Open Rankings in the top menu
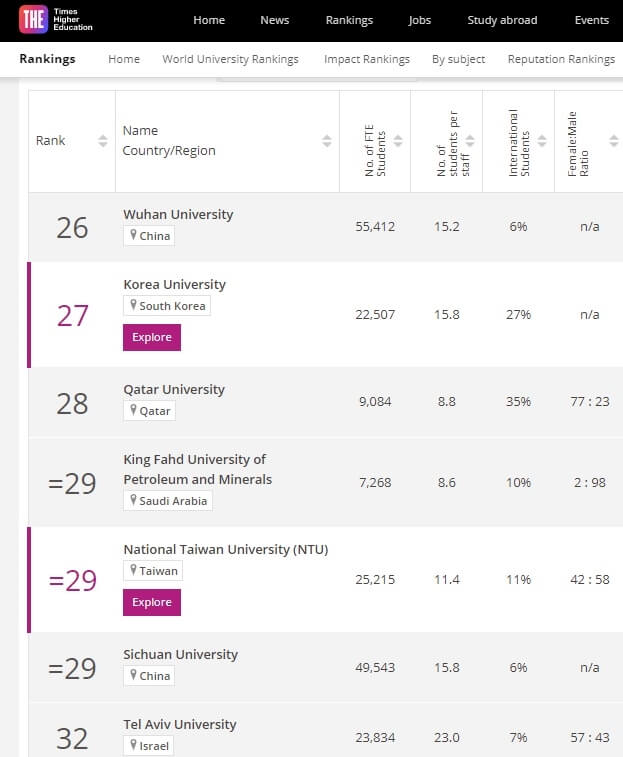The width and height of the screenshot is (623, 757). (x=349, y=20)
